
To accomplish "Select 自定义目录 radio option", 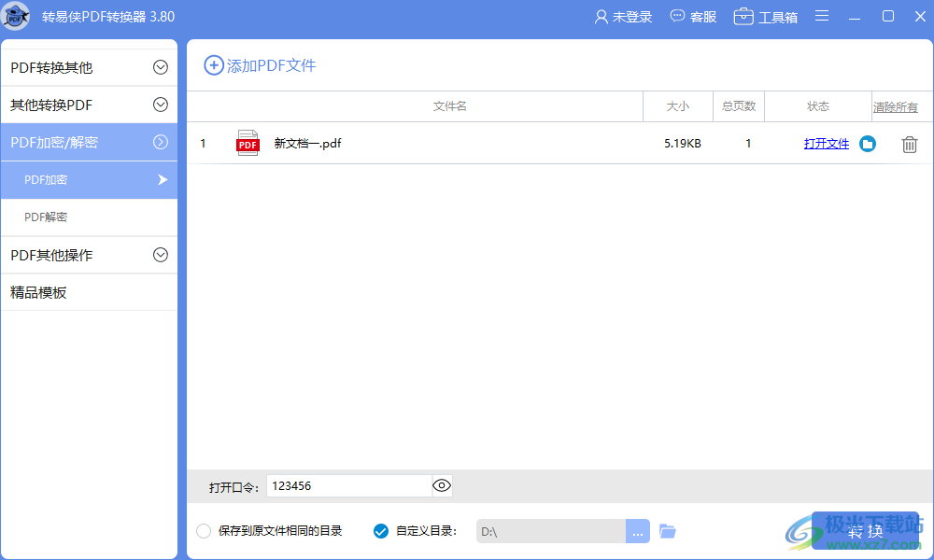I will 381,531.
